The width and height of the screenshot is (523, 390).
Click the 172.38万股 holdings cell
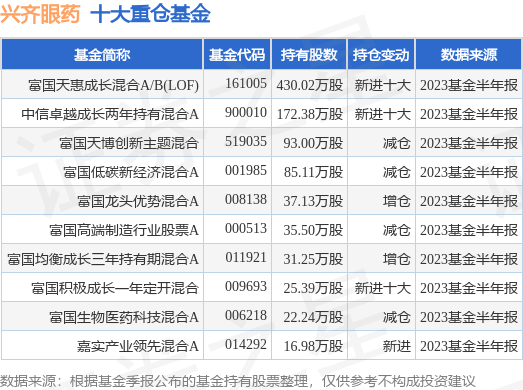click(310, 114)
